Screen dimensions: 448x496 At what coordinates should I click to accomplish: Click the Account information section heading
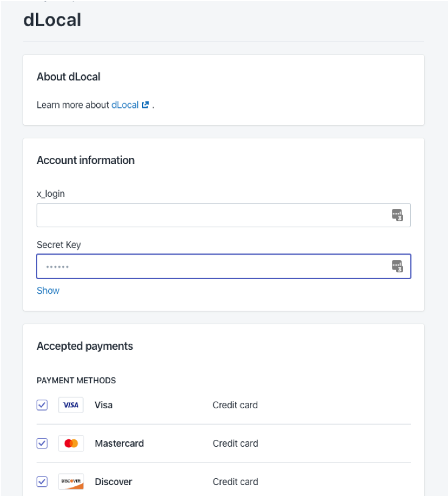(x=86, y=160)
